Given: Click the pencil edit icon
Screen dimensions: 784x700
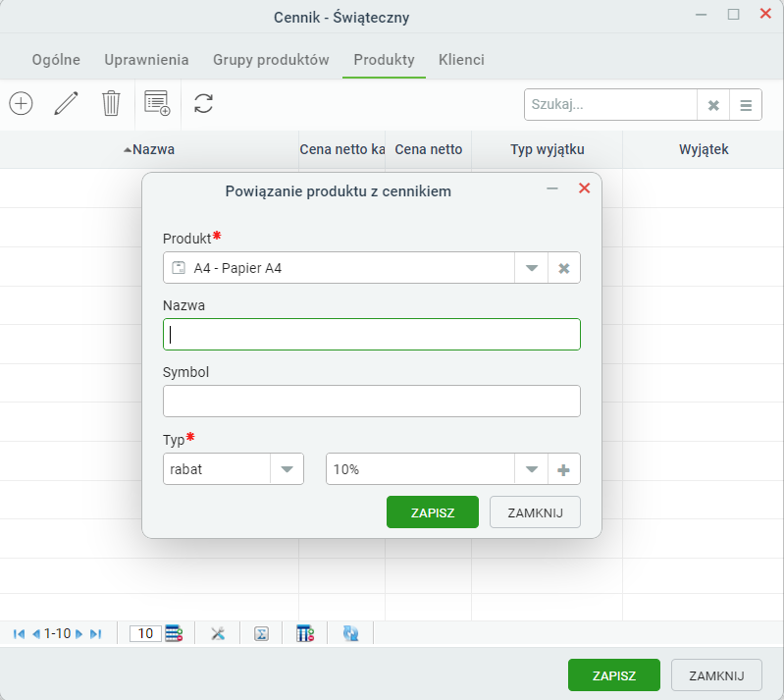Looking at the screenshot, I should (66, 103).
